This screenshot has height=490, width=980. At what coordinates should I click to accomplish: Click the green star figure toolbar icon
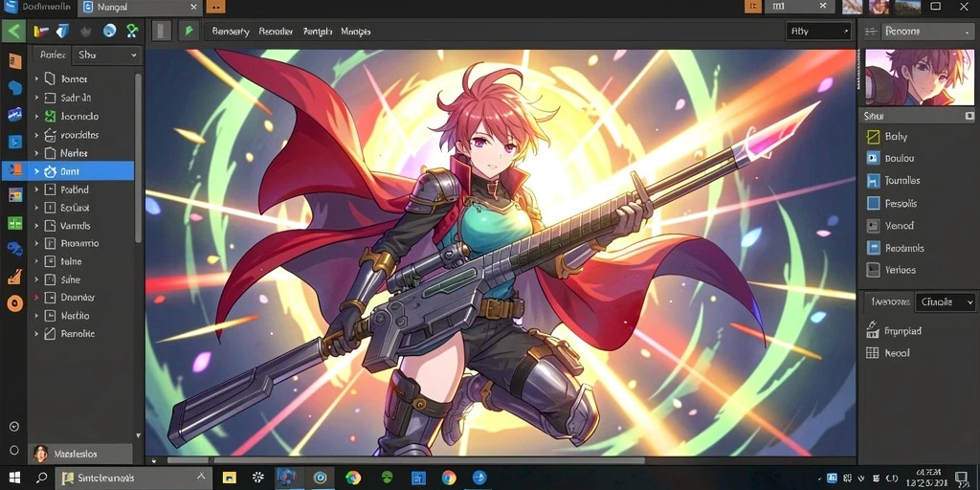point(132,31)
